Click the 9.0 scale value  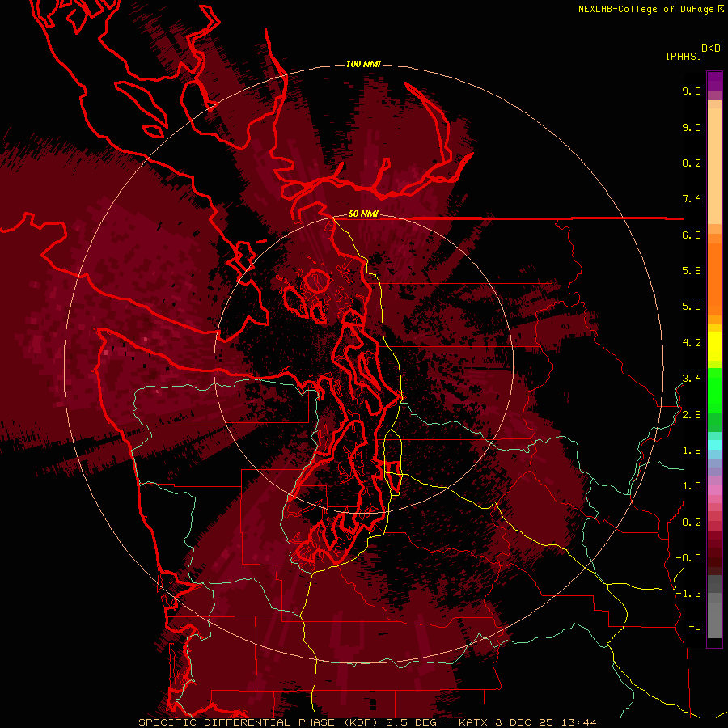coord(692,128)
